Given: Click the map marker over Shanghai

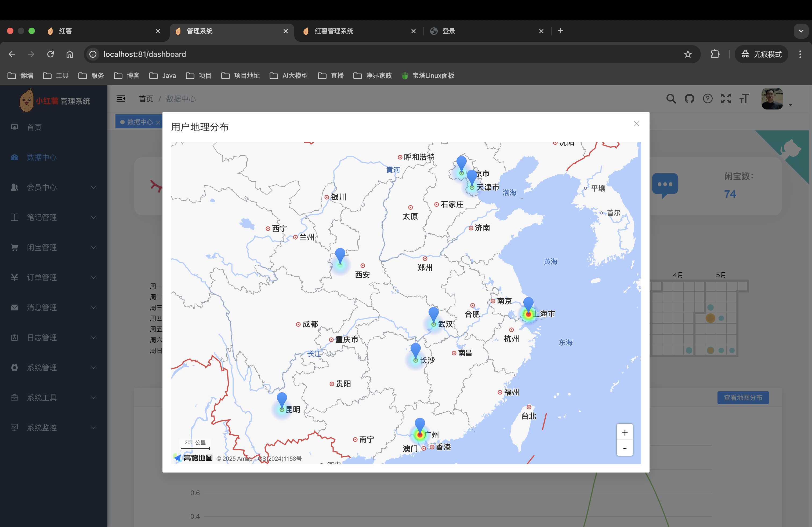Looking at the screenshot, I should coord(528,304).
